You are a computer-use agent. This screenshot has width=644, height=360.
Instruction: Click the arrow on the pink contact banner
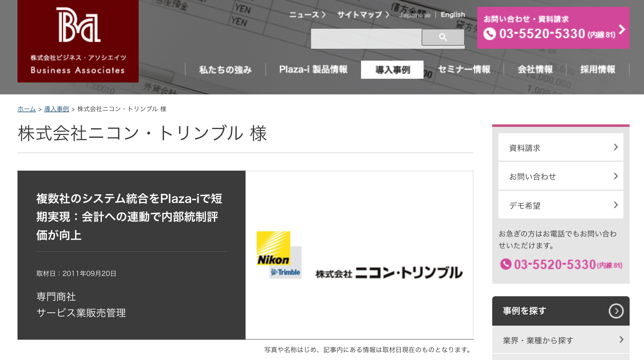click(622, 29)
